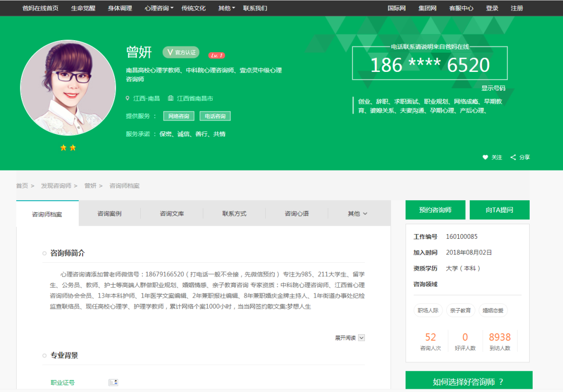The image size is (563, 392).
Task: Select the 电话咨询 service tag
Action: [215, 116]
